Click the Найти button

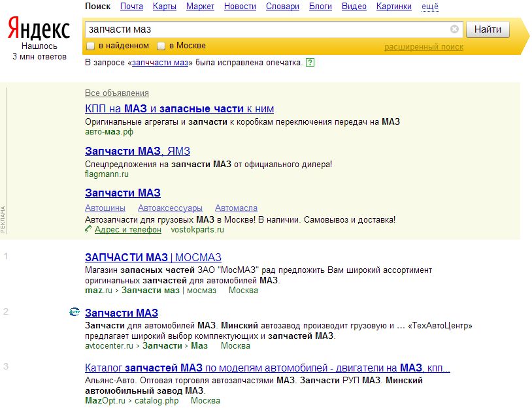(x=488, y=29)
